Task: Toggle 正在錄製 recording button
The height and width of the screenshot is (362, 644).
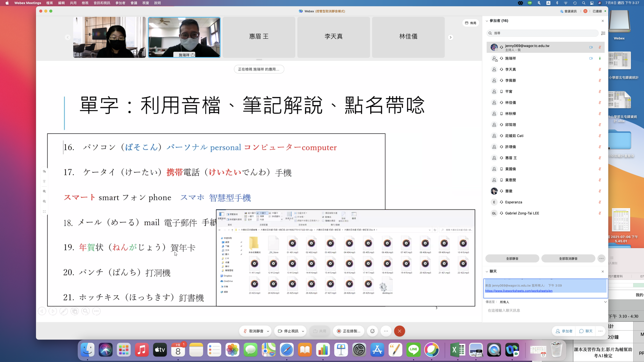Action: [x=349, y=331]
